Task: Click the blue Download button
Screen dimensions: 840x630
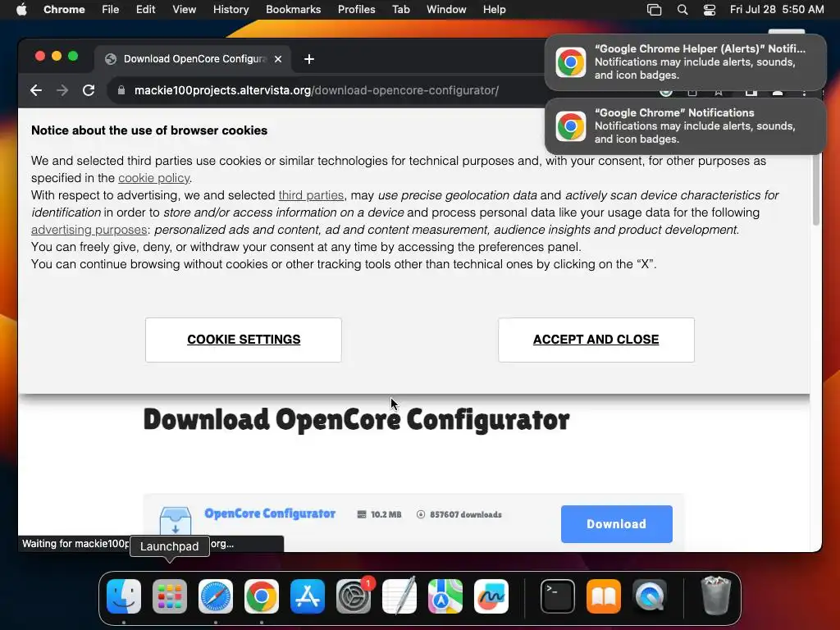Action: [x=617, y=524]
